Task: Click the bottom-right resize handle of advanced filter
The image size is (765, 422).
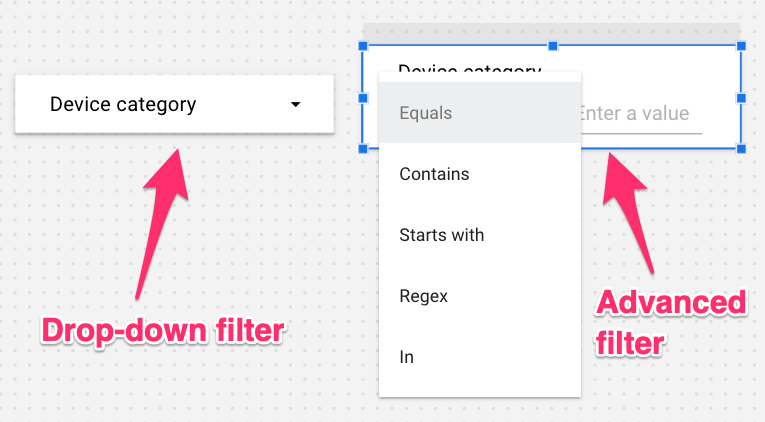Action: click(x=741, y=148)
